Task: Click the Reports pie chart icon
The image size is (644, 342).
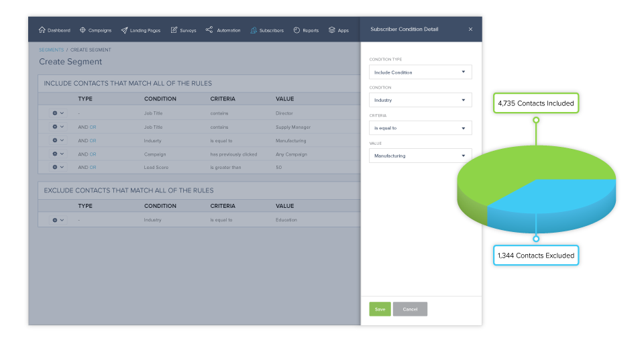Action: (297, 30)
